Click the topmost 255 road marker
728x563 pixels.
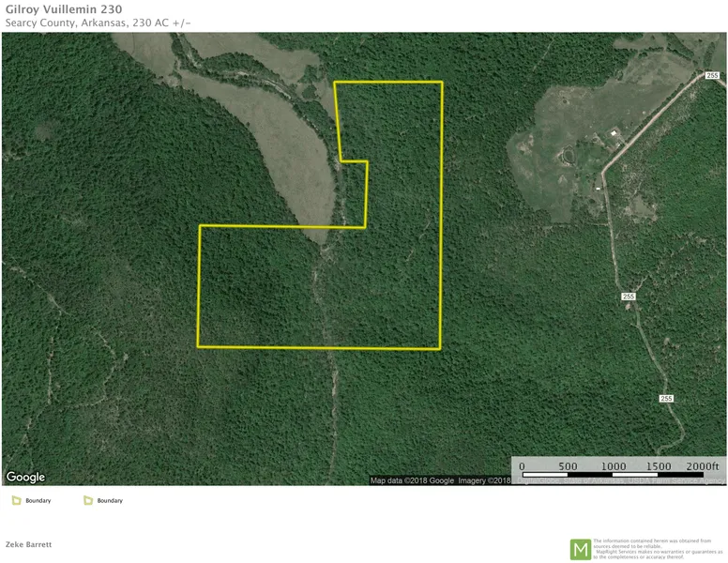coord(711,75)
